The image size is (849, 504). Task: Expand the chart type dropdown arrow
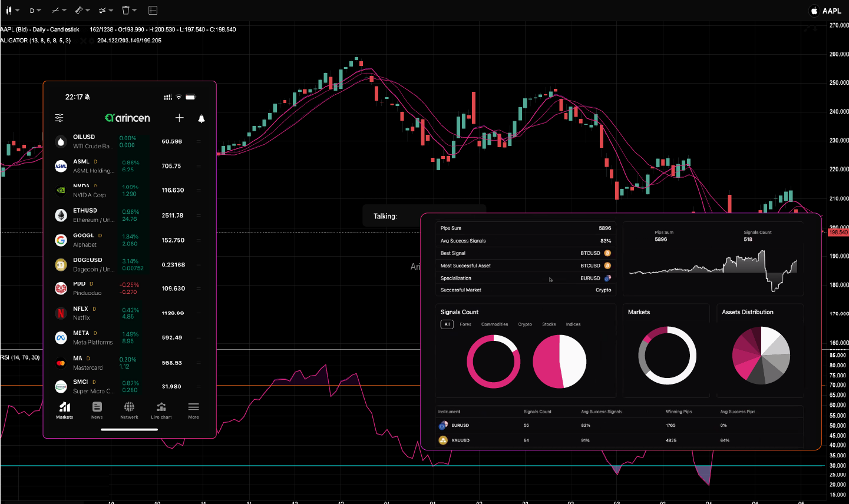17,11
